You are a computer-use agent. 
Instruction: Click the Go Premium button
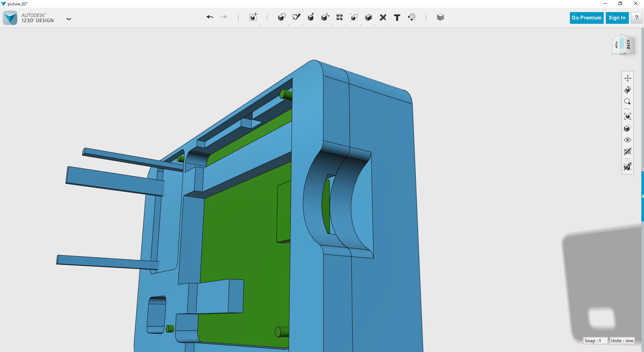pyautogui.click(x=586, y=18)
